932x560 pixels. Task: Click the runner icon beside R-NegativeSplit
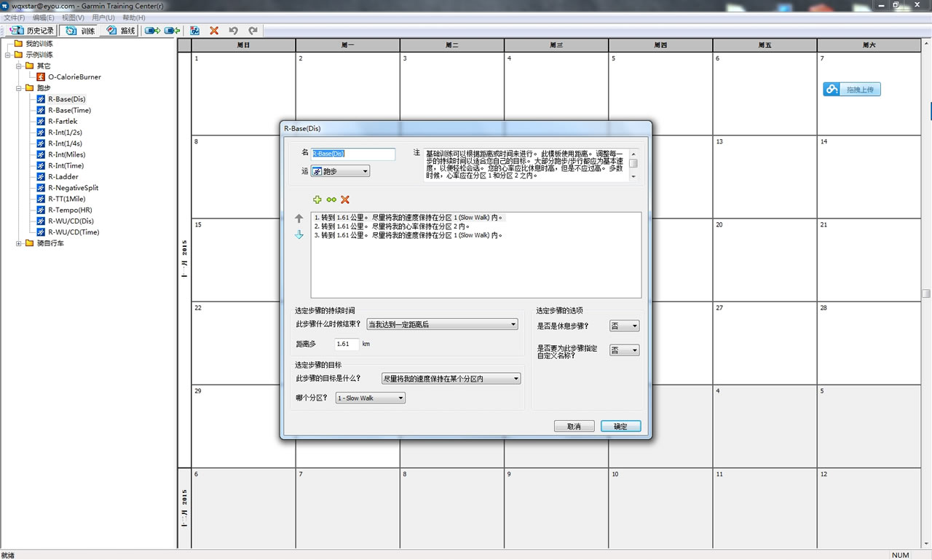41,188
